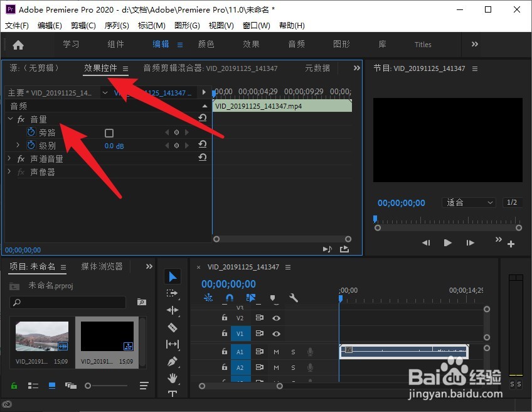Add keyframe for 旁路
This screenshot has width=532, height=412.
coord(176,132)
